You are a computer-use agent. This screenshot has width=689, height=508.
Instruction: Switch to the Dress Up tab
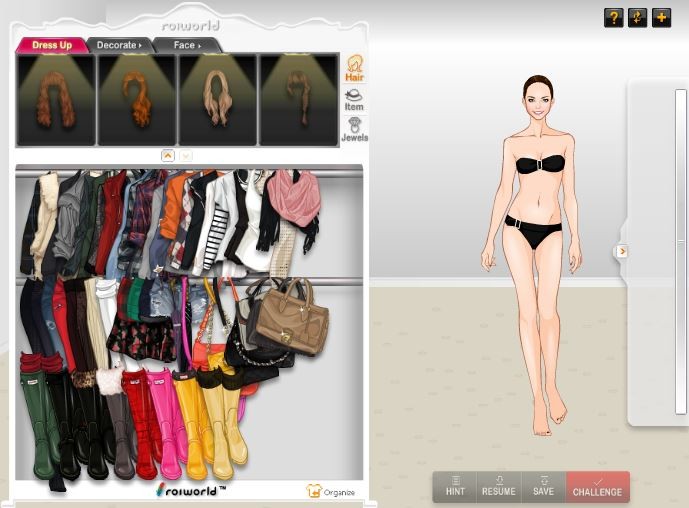pos(51,45)
